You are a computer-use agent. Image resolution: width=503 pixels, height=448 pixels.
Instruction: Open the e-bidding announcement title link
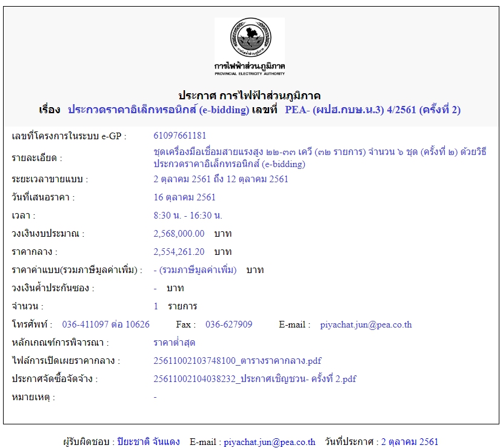[158, 110]
